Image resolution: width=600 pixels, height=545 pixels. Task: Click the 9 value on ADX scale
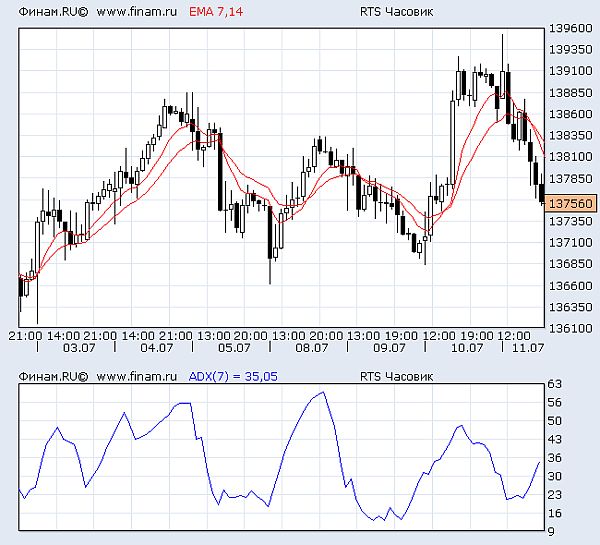coord(551,532)
